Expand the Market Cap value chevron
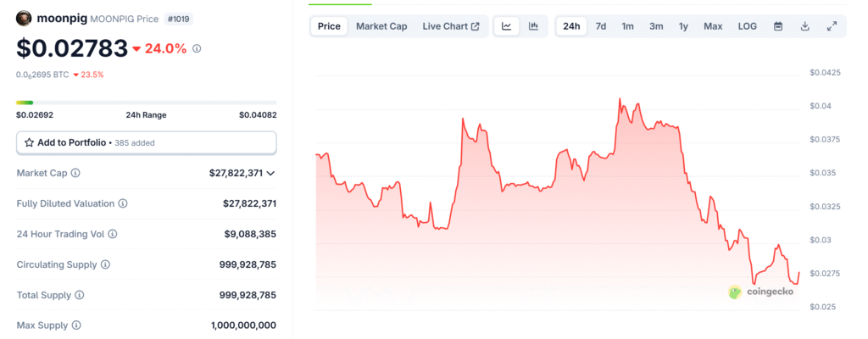This screenshot has height=339, width=868. click(x=270, y=173)
